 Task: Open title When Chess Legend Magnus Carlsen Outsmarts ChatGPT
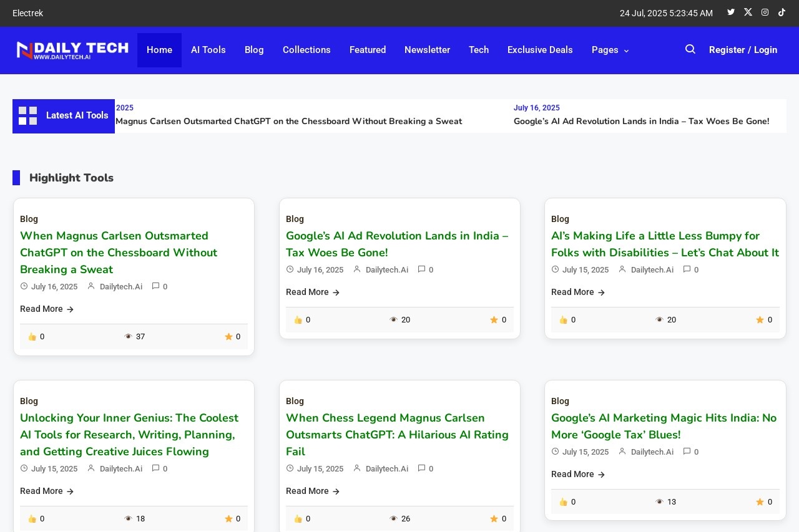397,435
